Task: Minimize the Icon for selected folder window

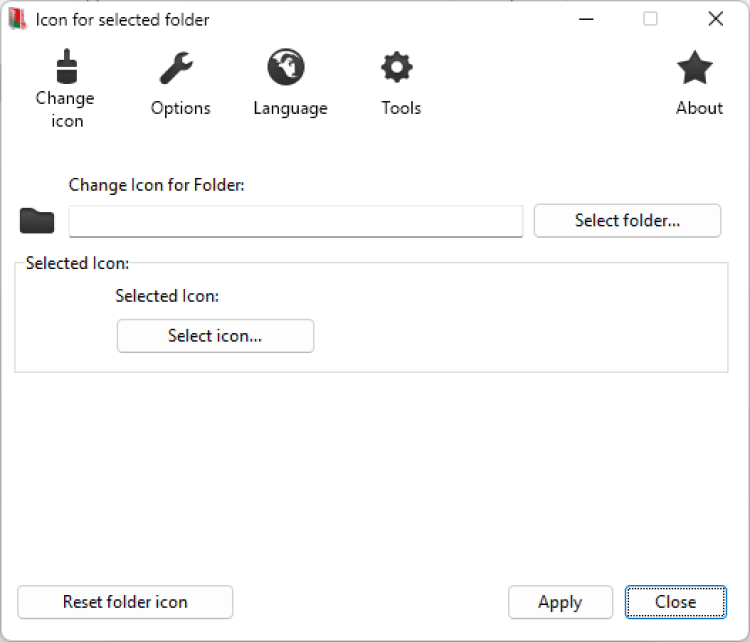Action: point(587,19)
